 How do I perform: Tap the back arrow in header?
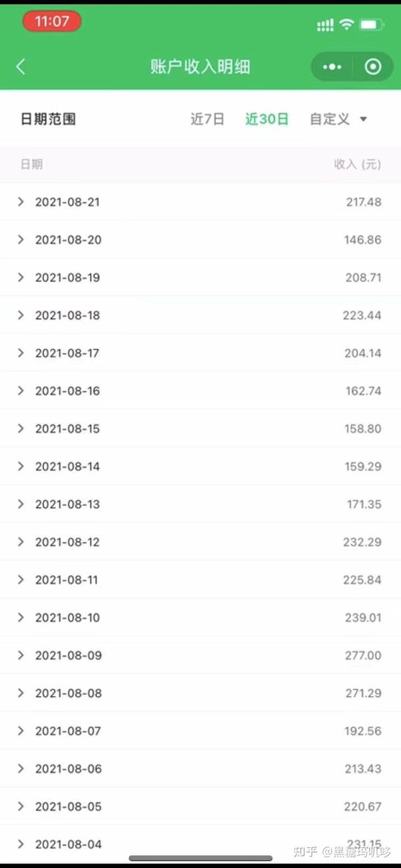tap(21, 67)
